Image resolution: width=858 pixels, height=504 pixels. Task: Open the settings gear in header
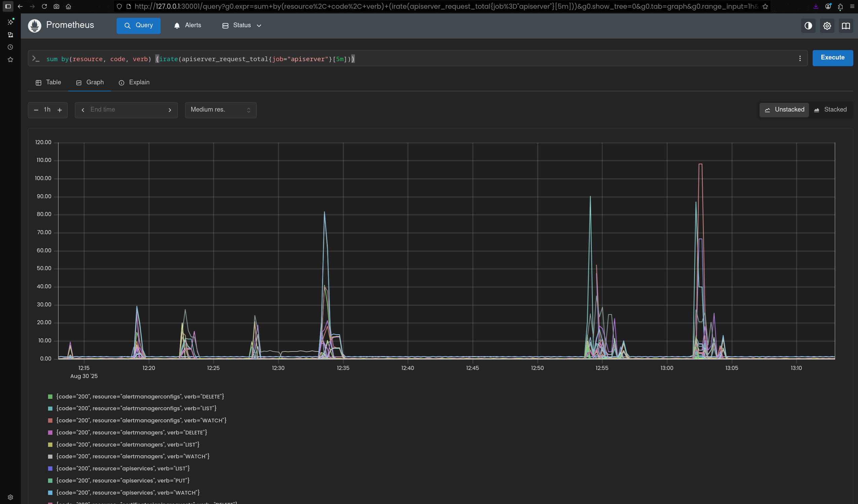(827, 26)
